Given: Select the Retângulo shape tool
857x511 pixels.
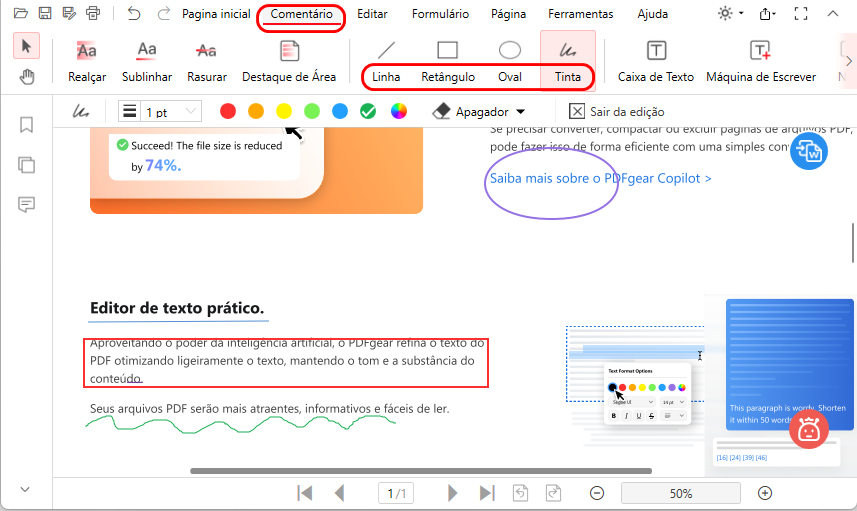Looking at the screenshot, I should click(x=448, y=62).
